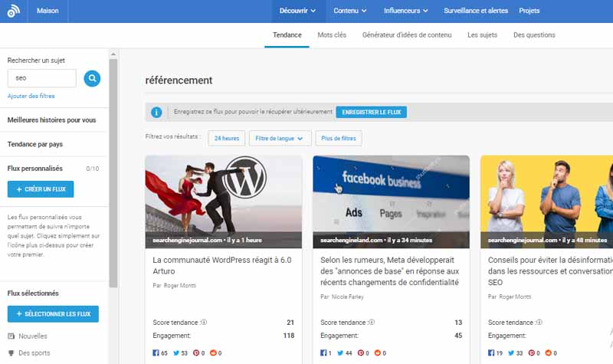The height and width of the screenshot is (364, 613).
Task: Click the CRÉER UN FLUX button
Action: [41, 189]
